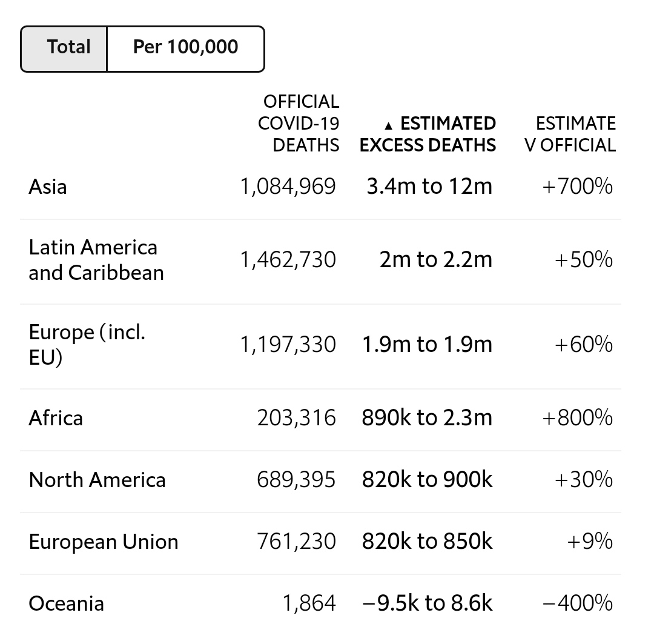Select the Oceania row label

66,603
